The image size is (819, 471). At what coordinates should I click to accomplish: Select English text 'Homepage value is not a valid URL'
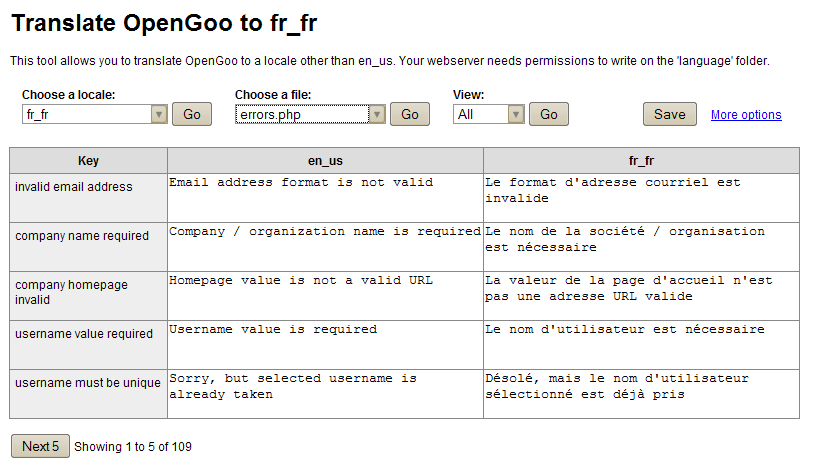point(325,295)
